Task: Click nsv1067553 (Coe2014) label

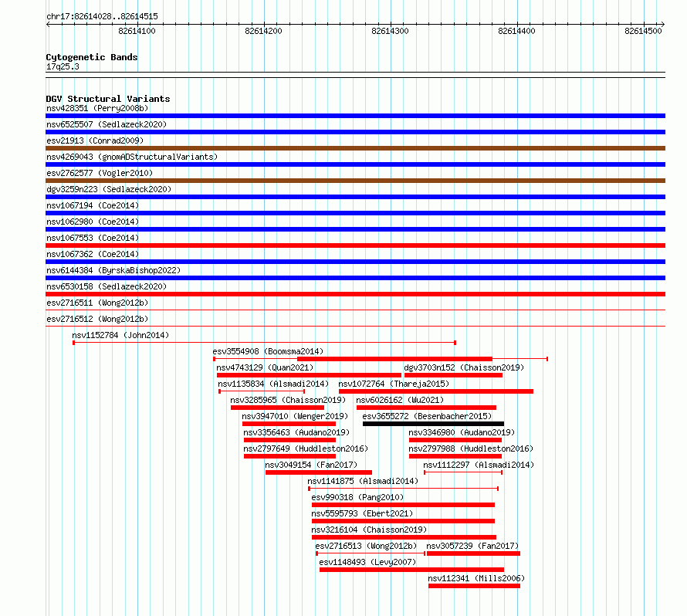Action: click(x=93, y=238)
